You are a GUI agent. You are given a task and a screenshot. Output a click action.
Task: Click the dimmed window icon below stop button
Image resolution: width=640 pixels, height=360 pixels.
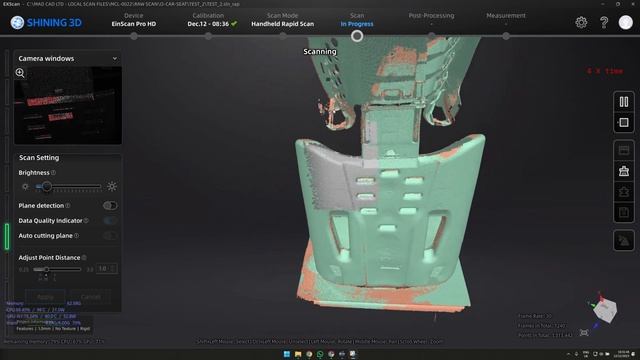point(624,151)
